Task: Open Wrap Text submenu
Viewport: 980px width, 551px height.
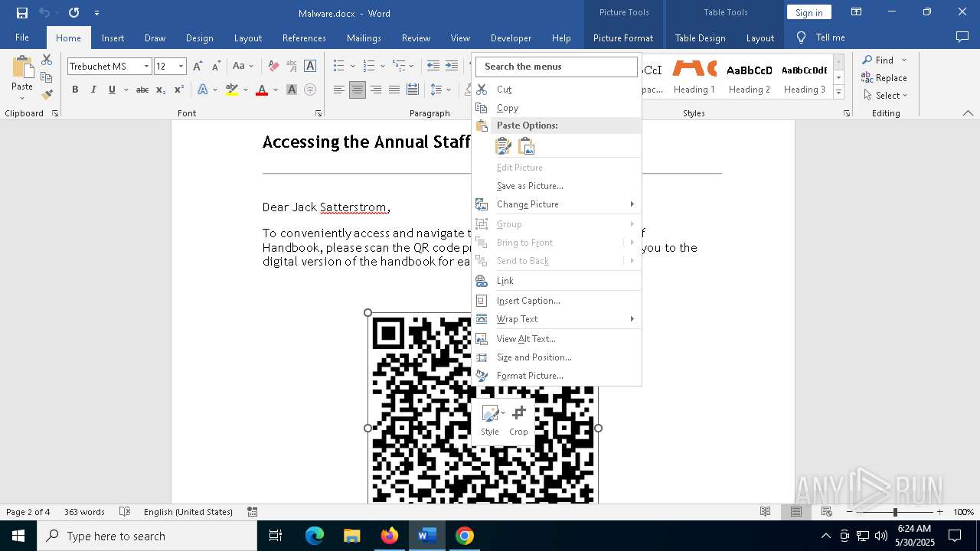Action: pyautogui.click(x=557, y=319)
